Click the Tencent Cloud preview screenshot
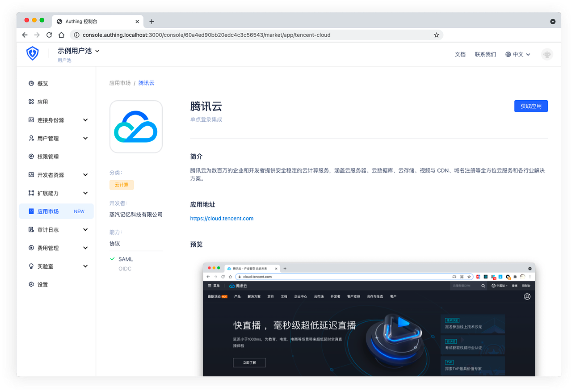 point(369,319)
